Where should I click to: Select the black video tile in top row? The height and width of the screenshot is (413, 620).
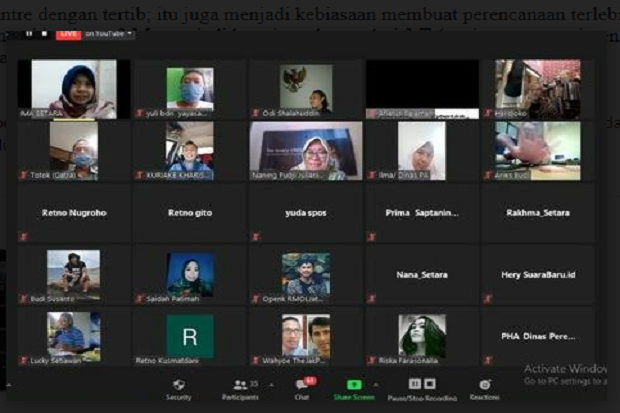coord(422,89)
